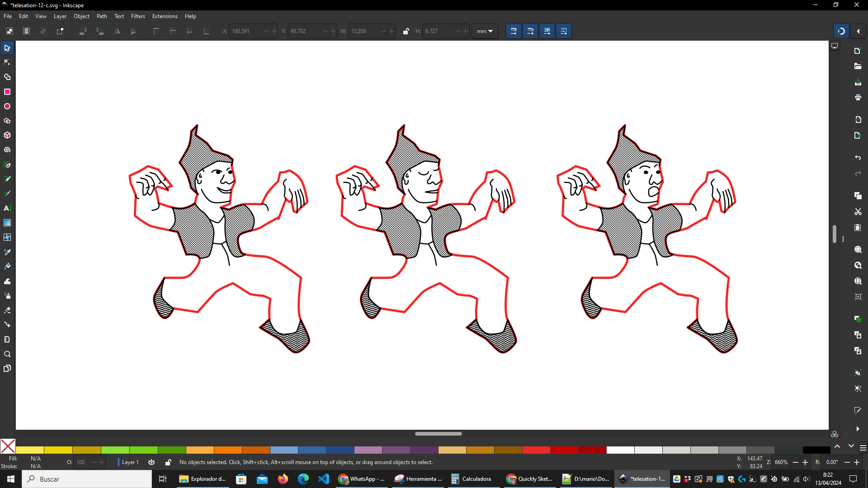Open Calculadora from the taskbar

[472, 479]
